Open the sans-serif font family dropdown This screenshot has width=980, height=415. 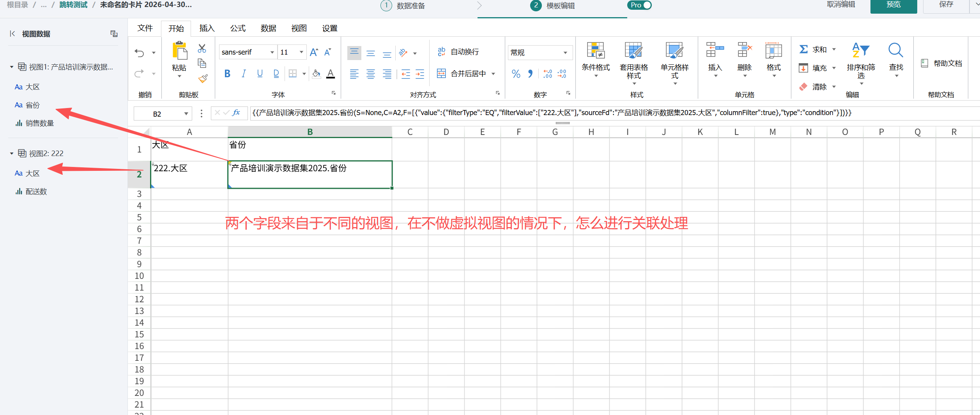272,52
